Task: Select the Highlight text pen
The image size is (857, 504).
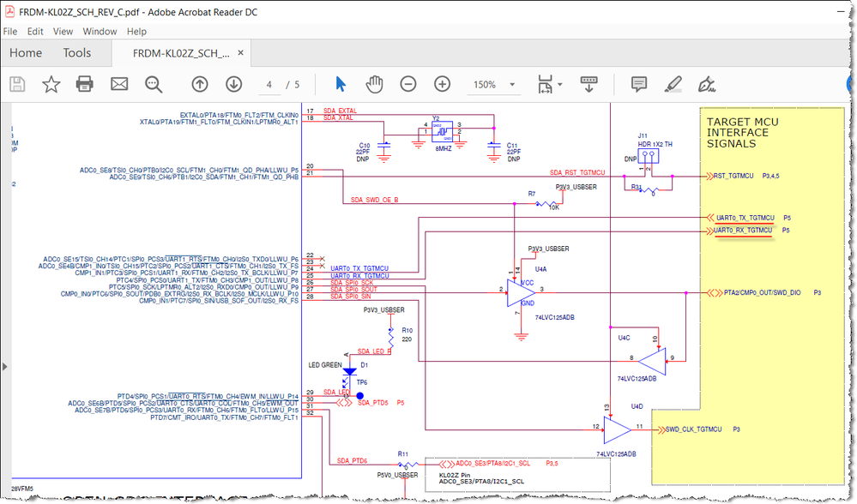Action: pyautogui.click(x=673, y=84)
